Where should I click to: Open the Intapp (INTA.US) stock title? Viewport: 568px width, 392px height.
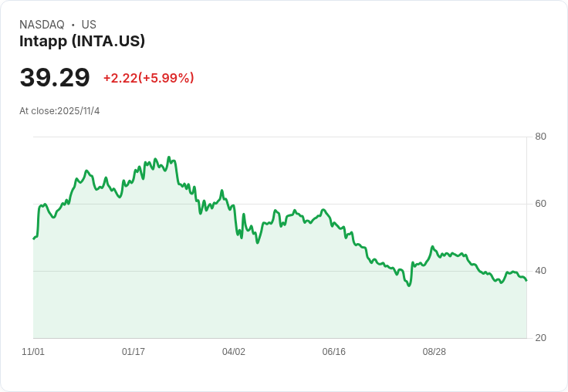82,42
